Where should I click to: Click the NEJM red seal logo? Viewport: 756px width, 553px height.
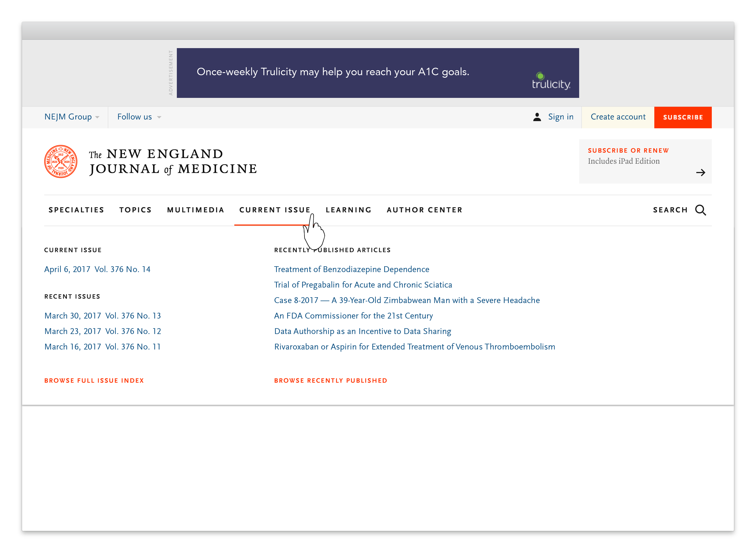(x=61, y=161)
